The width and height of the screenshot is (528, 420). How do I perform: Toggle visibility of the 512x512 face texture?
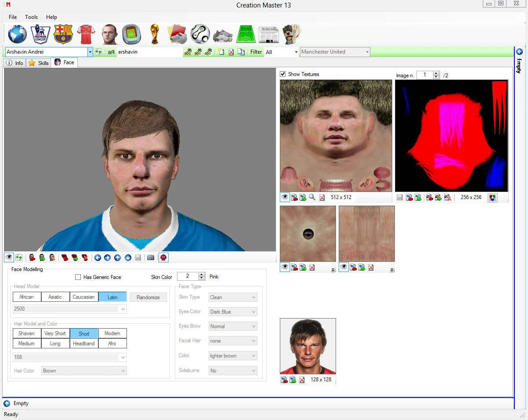pyautogui.click(x=284, y=197)
